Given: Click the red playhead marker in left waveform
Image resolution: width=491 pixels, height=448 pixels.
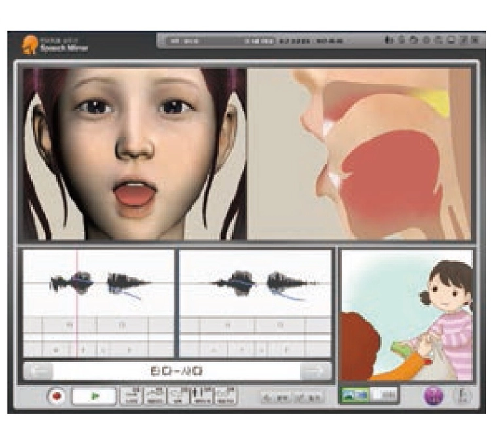Looking at the screenshot, I should (x=77, y=283).
